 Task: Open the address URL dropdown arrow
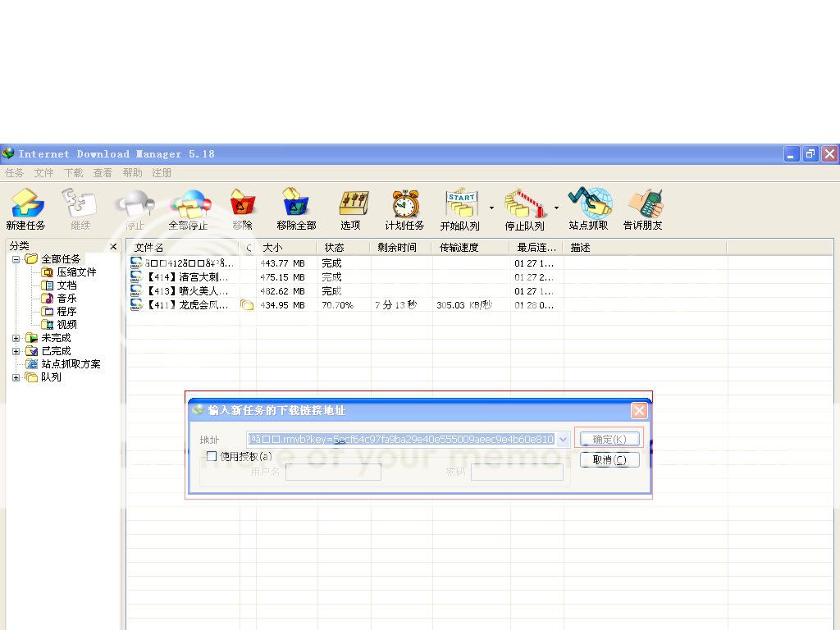(563, 440)
